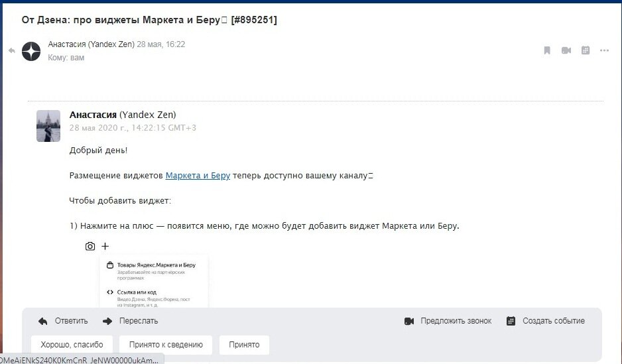The height and width of the screenshot is (364, 622).
Task: Click the shopping bag icon in the menu
Action: (110, 265)
